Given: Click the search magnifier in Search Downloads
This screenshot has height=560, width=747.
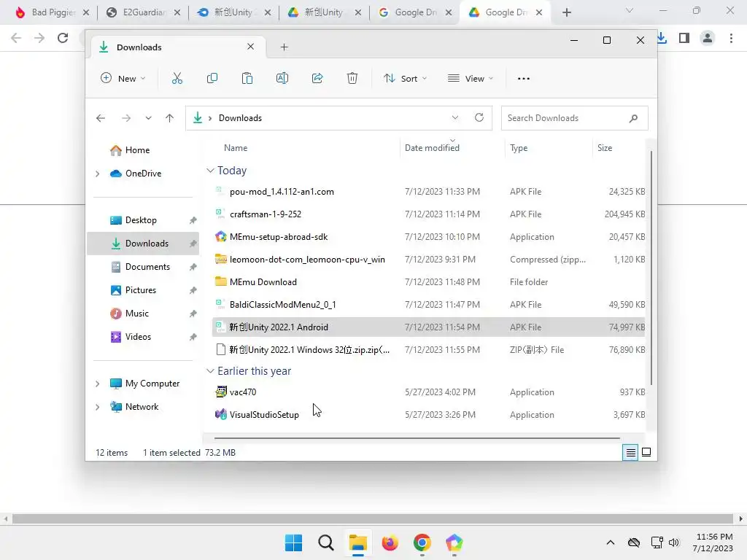Looking at the screenshot, I should (633, 118).
